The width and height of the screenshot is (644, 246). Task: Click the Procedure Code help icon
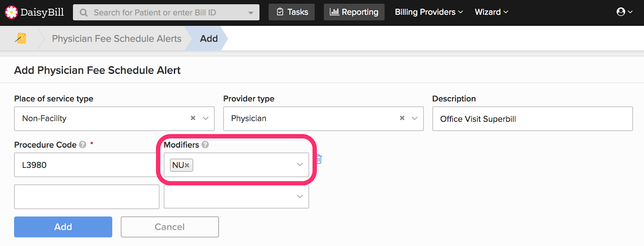pyautogui.click(x=83, y=145)
